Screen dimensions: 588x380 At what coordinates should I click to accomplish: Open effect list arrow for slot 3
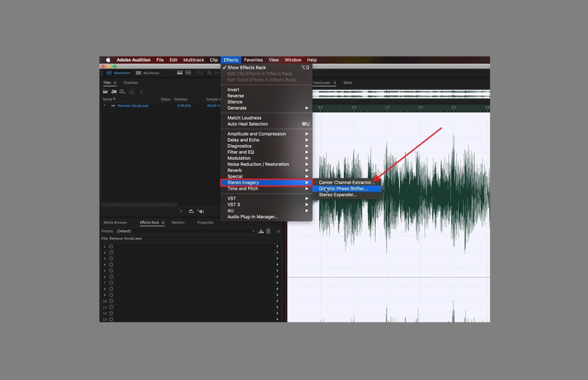click(x=277, y=258)
